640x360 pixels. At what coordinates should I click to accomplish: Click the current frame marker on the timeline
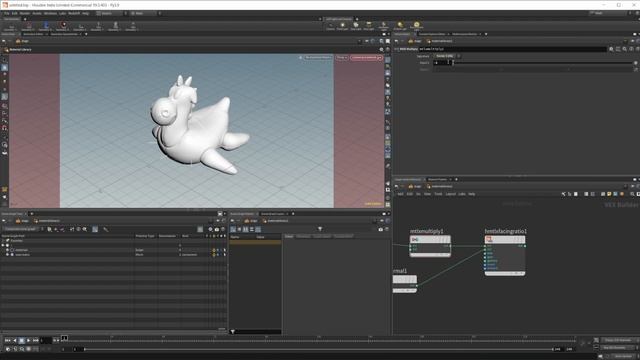pos(64,338)
